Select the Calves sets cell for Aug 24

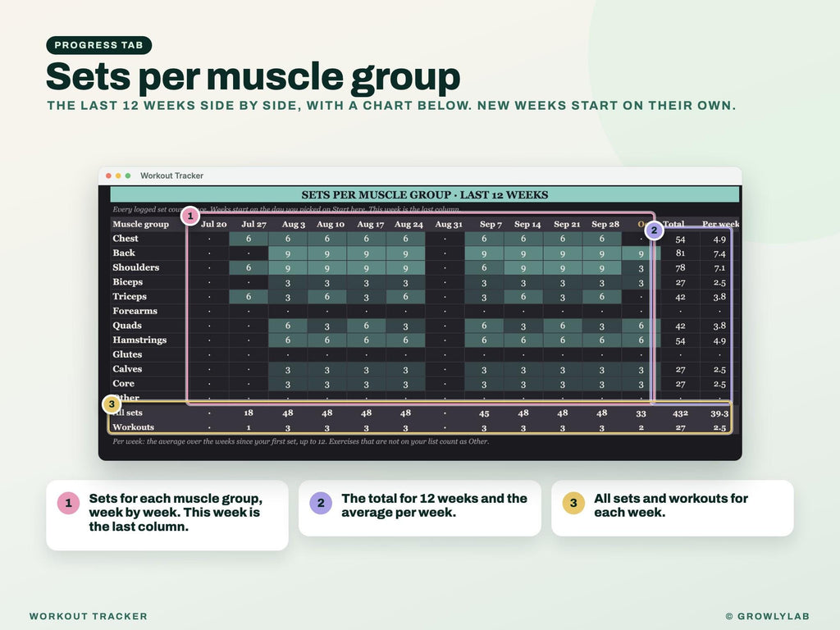405,370
